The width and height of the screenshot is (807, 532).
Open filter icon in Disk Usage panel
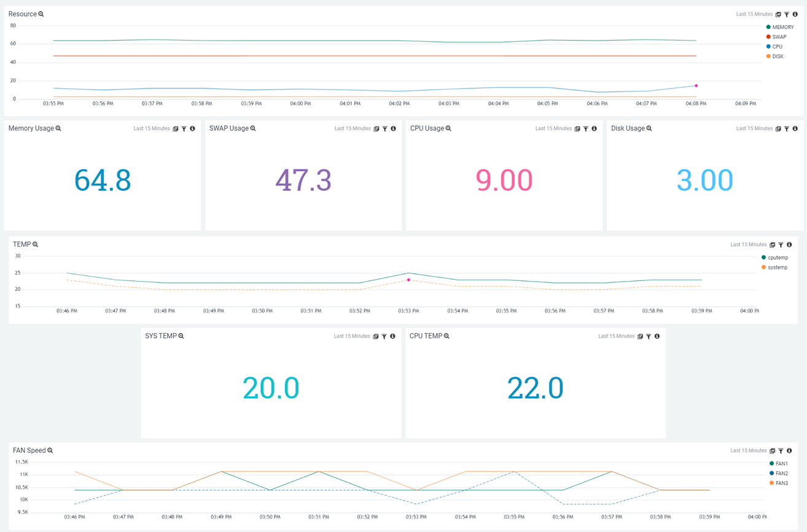[x=787, y=129]
